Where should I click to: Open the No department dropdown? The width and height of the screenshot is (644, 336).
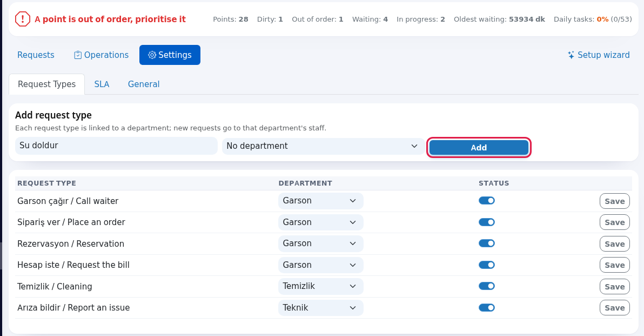[x=323, y=146]
